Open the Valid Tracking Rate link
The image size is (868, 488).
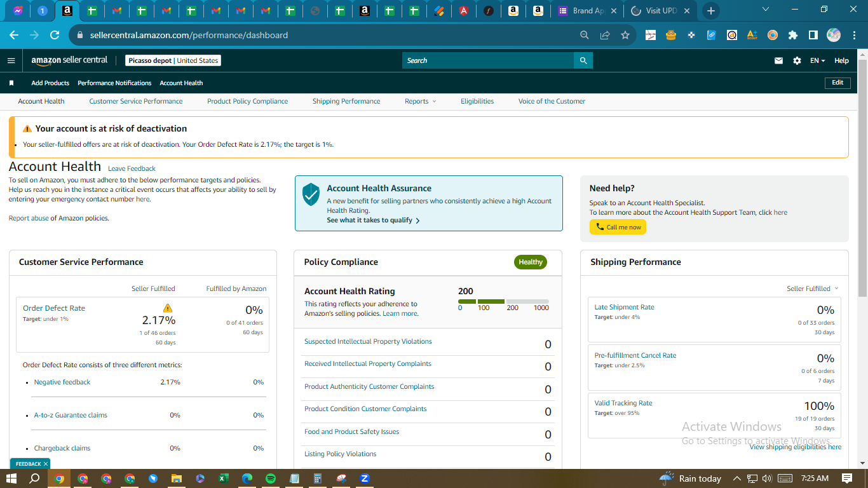pos(623,403)
